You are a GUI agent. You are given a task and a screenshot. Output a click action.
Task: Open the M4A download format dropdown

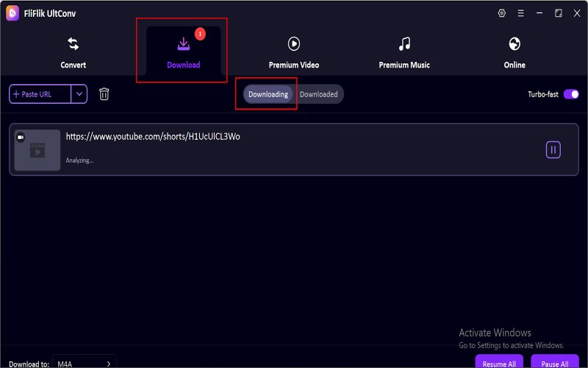[85, 363]
